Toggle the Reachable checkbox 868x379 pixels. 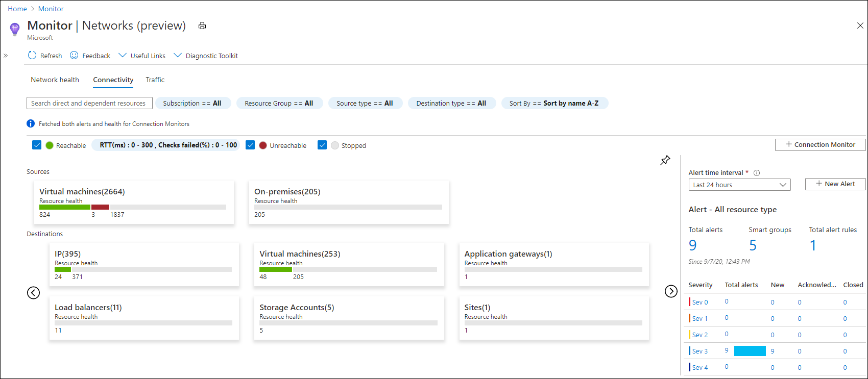(x=37, y=145)
